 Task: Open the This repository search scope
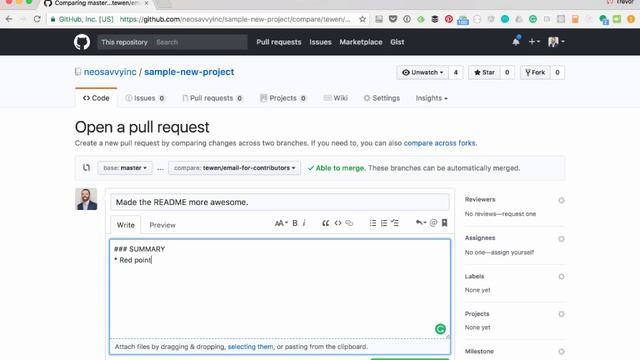(x=124, y=42)
